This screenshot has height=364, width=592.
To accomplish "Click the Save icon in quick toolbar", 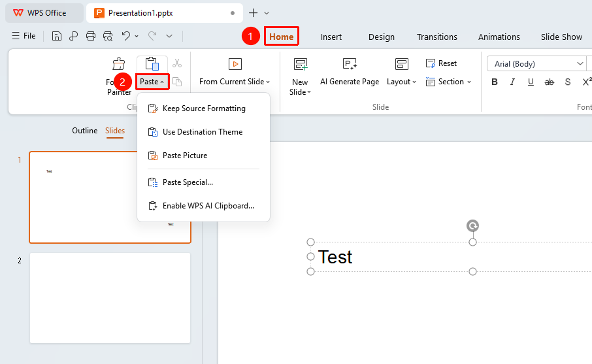I will click(x=57, y=36).
